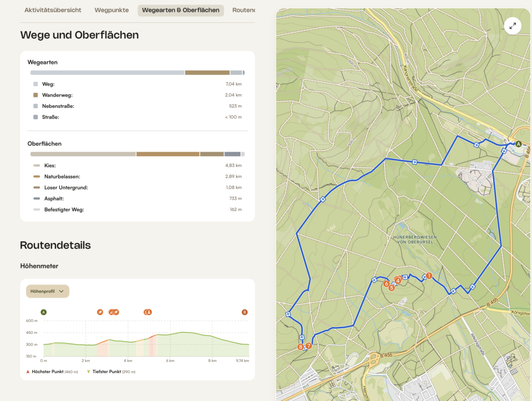Viewport: 532px width, 401px height.
Task: Expand the map to fullscreen
Action: click(x=513, y=26)
